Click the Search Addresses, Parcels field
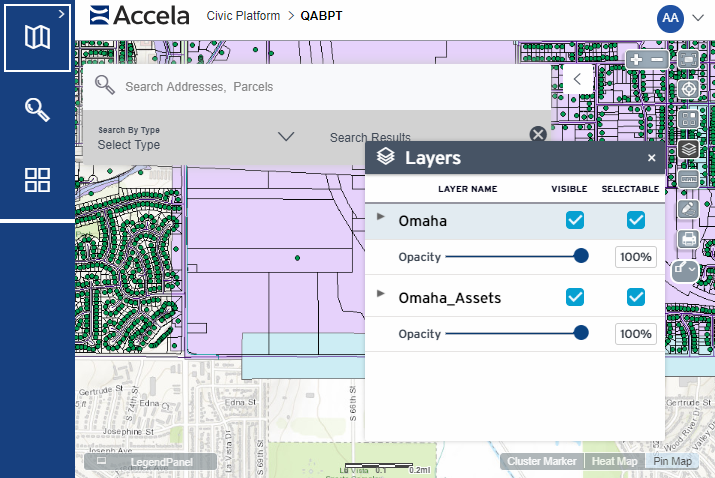 330,87
